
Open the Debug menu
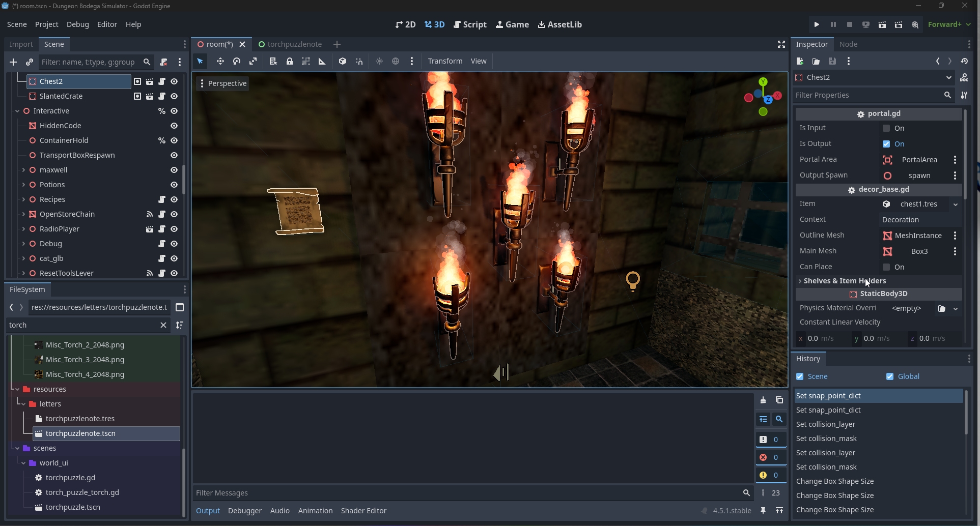click(77, 24)
